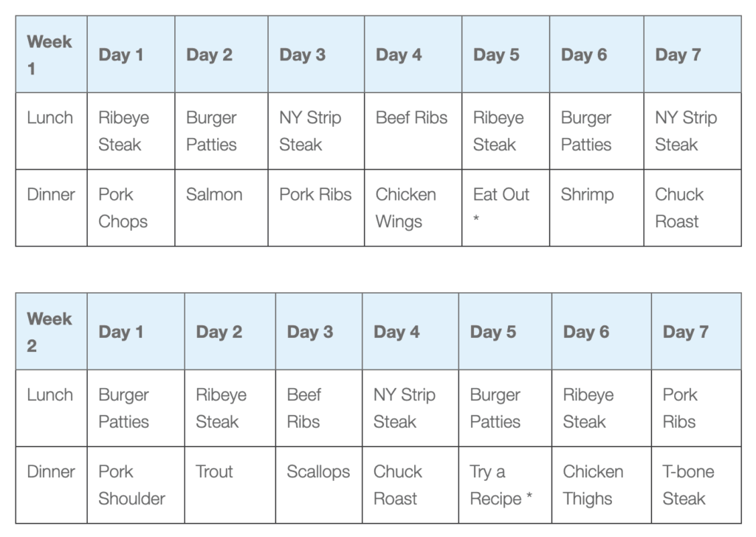Click the Pork Shoulder dinner cell
The width and height of the screenshot is (756, 537).
[x=136, y=485]
